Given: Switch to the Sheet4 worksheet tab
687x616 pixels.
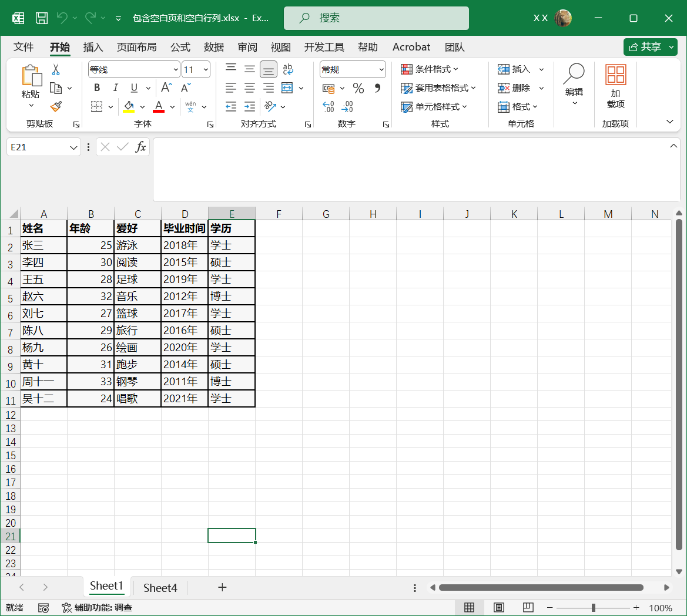Looking at the screenshot, I should pos(159,587).
